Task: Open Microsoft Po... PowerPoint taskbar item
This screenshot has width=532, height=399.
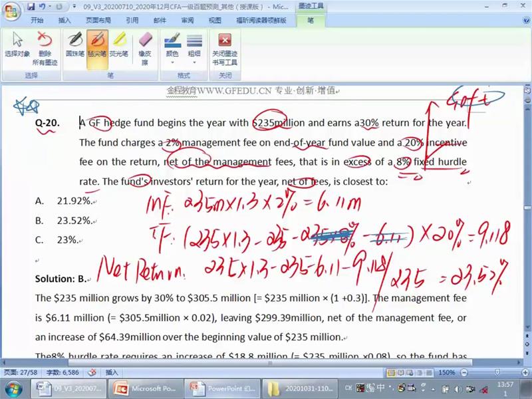Action: [x=145, y=389]
